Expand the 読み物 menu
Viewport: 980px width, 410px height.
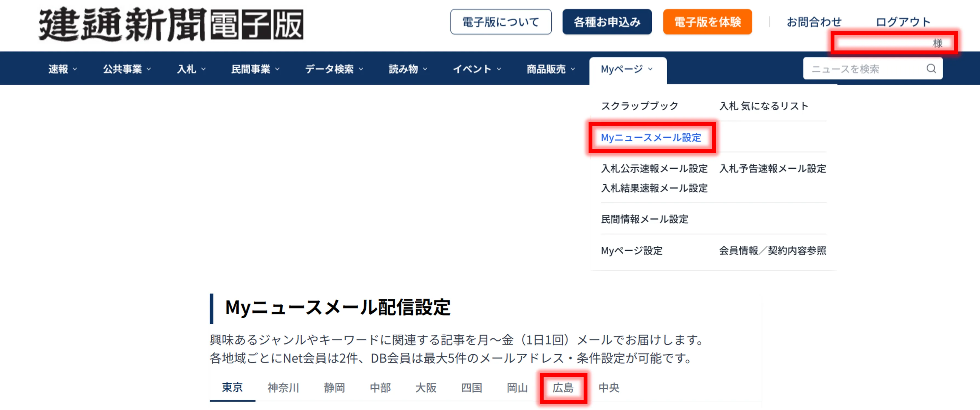click(408, 69)
